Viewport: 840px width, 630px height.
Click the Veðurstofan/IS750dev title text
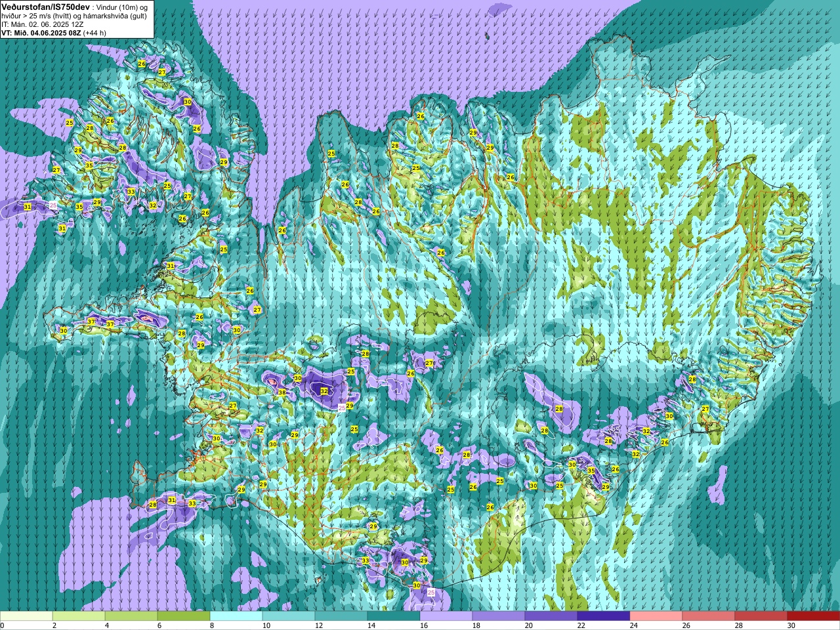pyautogui.click(x=45, y=6)
